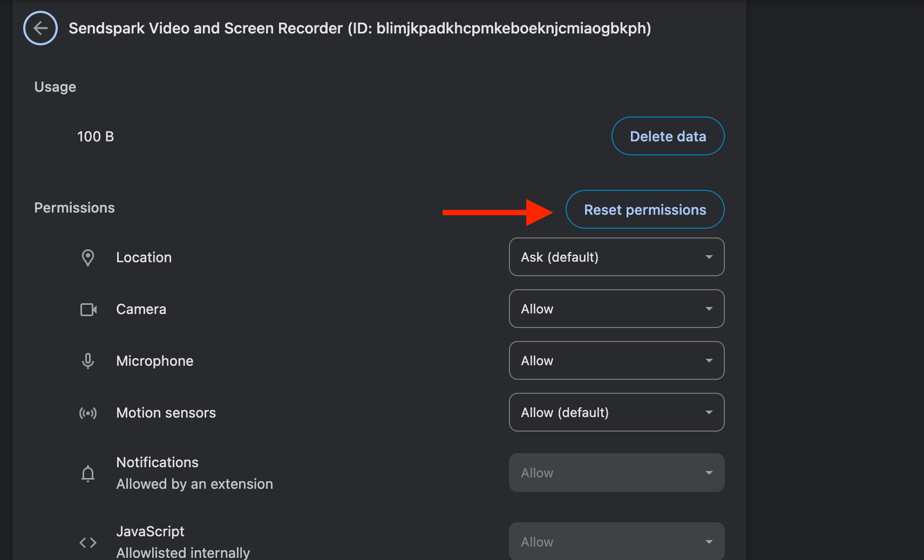Delete the stored site data

point(668,136)
